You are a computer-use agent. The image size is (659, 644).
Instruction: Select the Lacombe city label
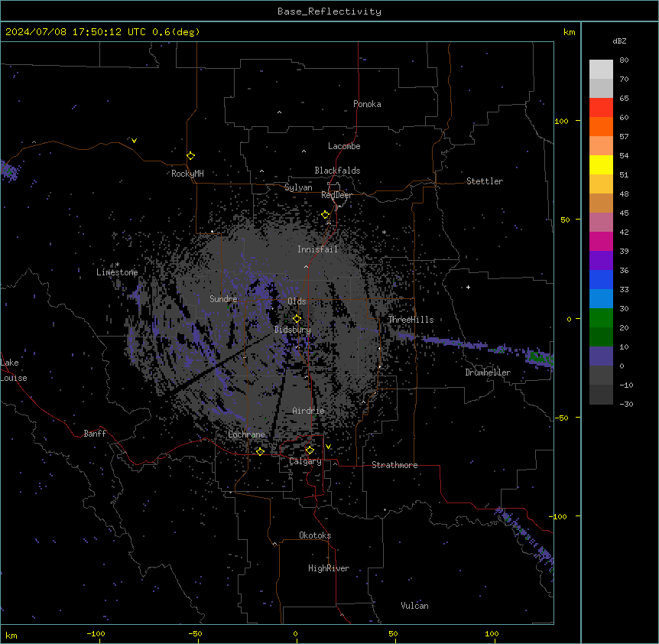point(344,146)
